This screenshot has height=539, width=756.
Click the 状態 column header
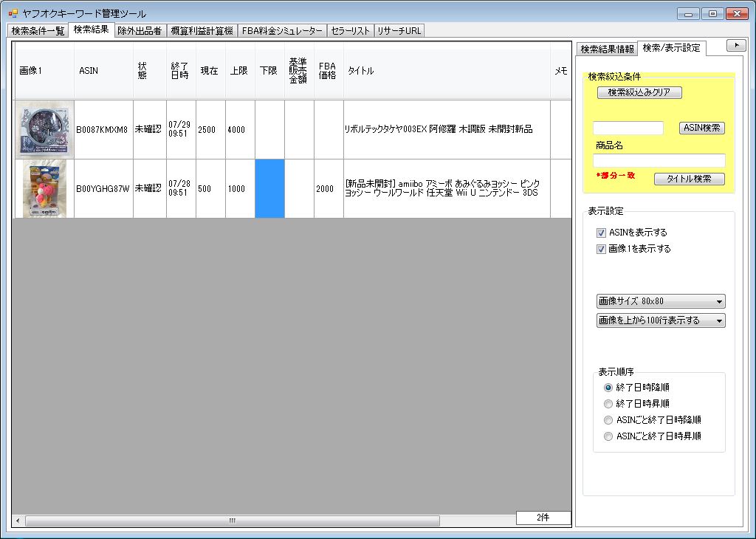[150, 71]
